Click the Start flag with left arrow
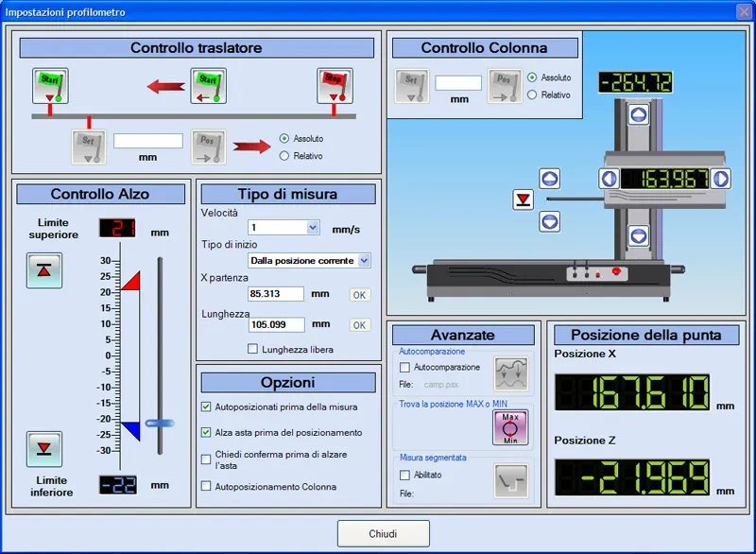Screen dimensions: 756x554 (209, 86)
